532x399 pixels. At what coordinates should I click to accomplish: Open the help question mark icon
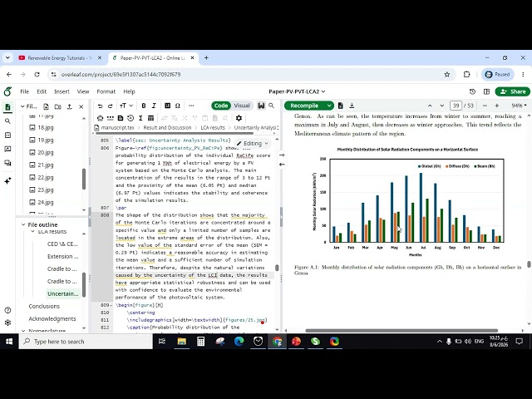[x=7, y=310]
